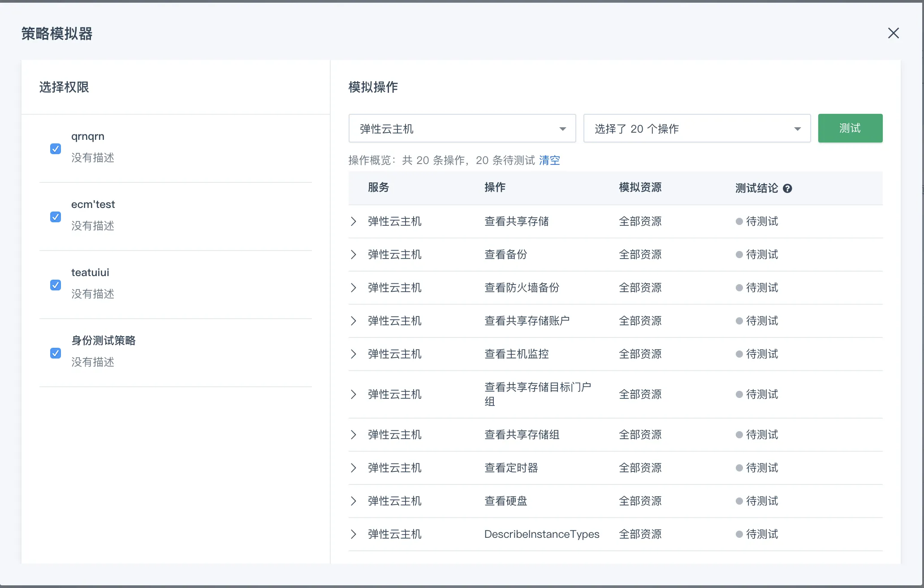Expand the 查看共享存储账户 row

(x=354, y=321)
